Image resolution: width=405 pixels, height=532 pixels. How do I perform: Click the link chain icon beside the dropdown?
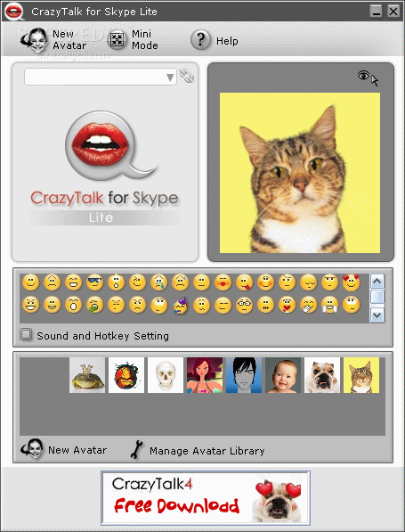[187, 76]
